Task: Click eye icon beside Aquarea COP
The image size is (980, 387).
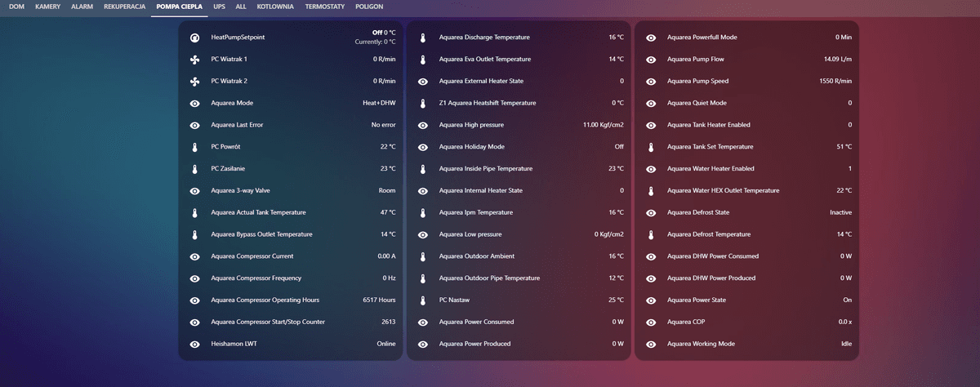Action: pyautogui.click(x=651, y=322)
